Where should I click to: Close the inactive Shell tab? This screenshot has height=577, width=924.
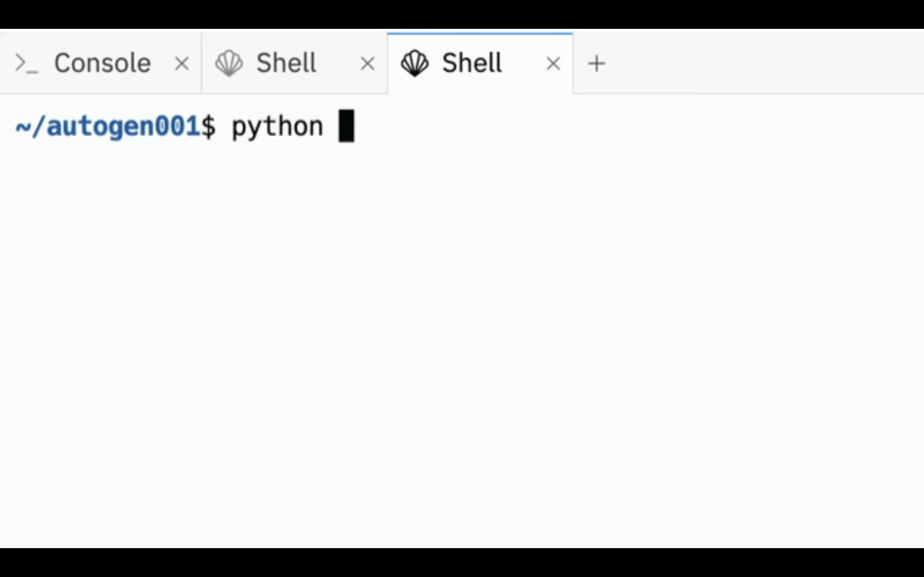coord(368,64)
